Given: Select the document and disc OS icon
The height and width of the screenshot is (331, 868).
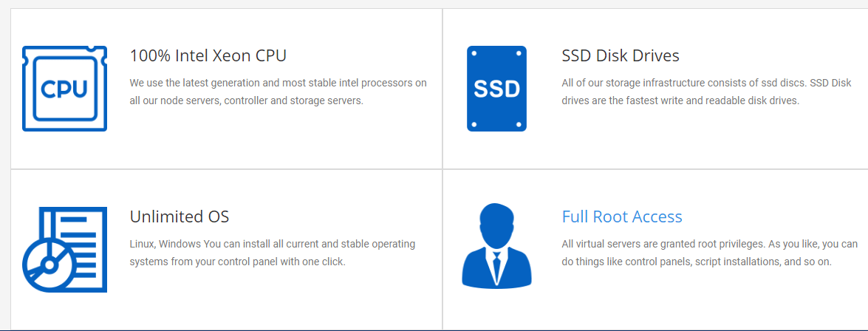Looking at the screenshot, I should tap(65, 250).
